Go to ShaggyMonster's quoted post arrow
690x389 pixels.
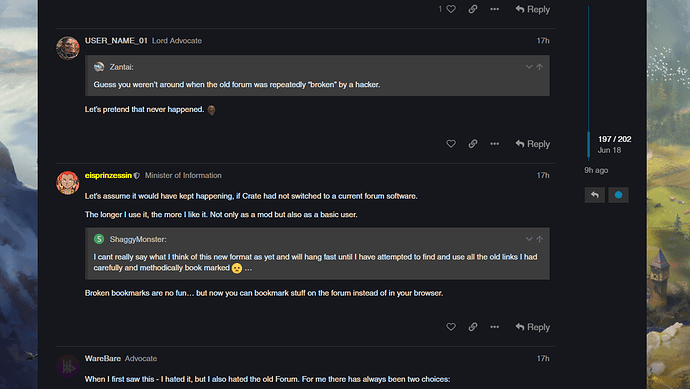pyautogui.click(x=540, y=239)
